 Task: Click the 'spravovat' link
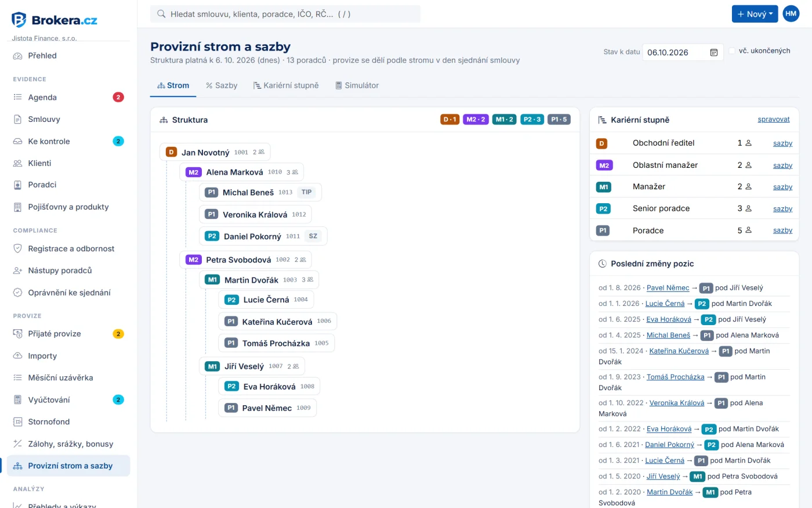pyautogui.click(x=774, y=120)
